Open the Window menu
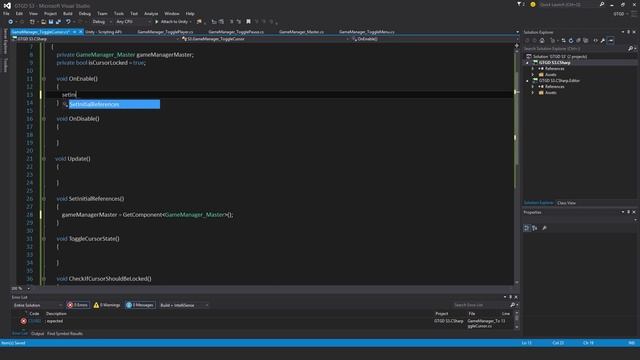This screenshot has height=360, width=640. tap(172, 13)
